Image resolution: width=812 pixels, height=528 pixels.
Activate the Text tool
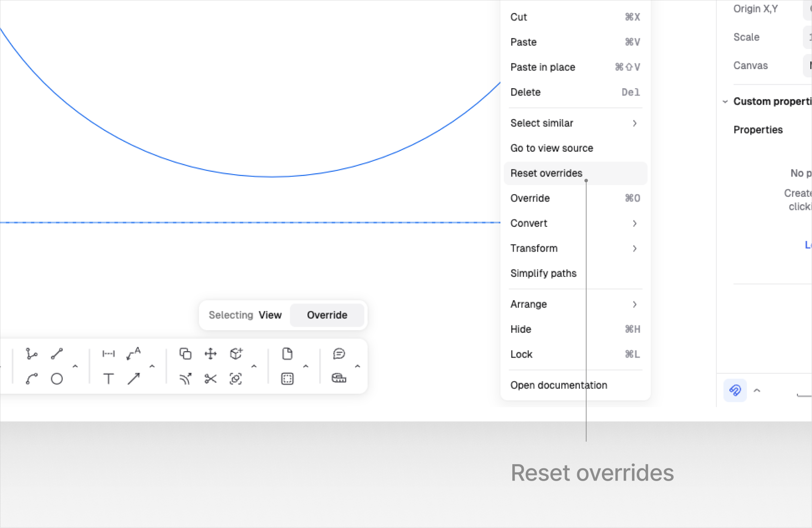[x=108, y=379]
